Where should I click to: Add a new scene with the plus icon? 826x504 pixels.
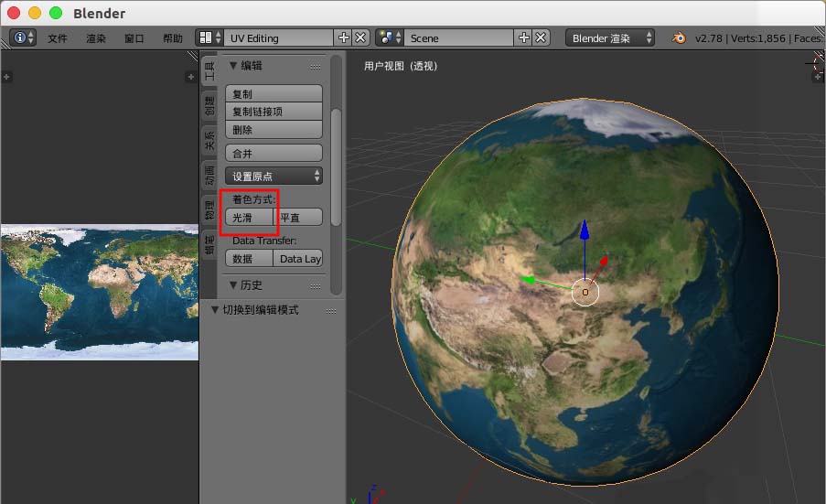tap(523, 38)
